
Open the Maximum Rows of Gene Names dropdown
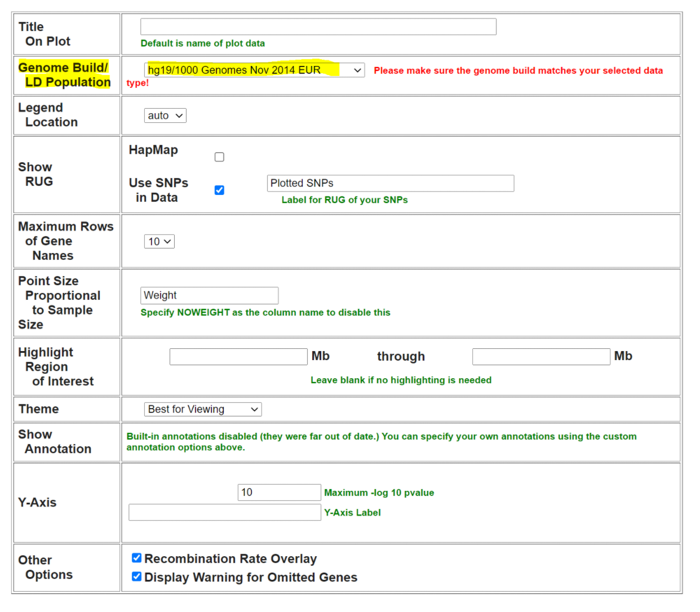point(159,242)
